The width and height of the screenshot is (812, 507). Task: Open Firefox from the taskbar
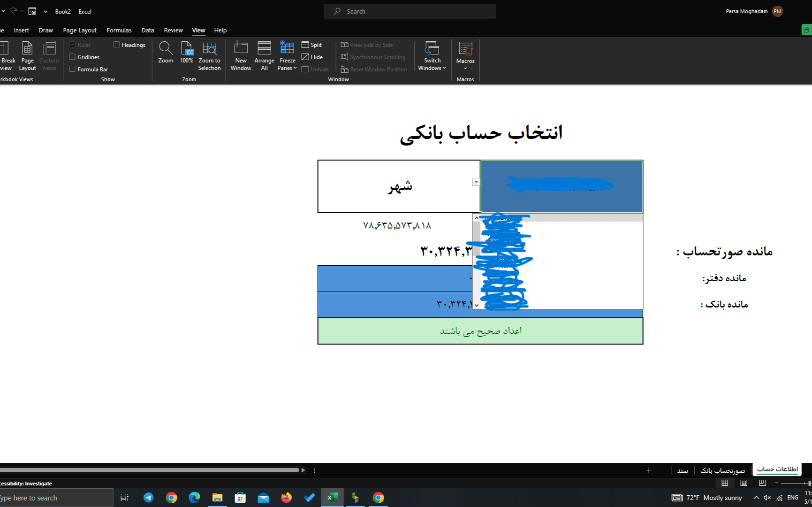coord(286,498)
